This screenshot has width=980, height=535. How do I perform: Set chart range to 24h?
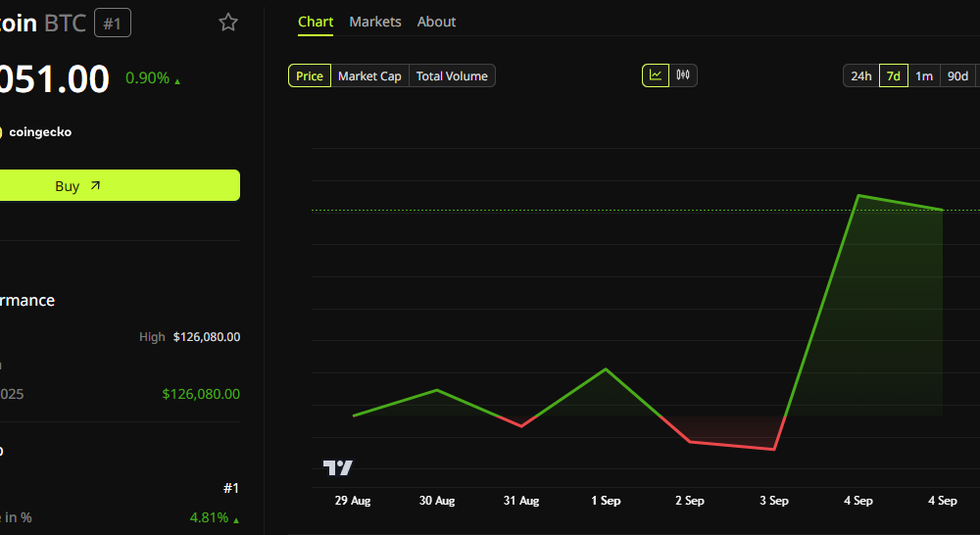click(860, 75)
